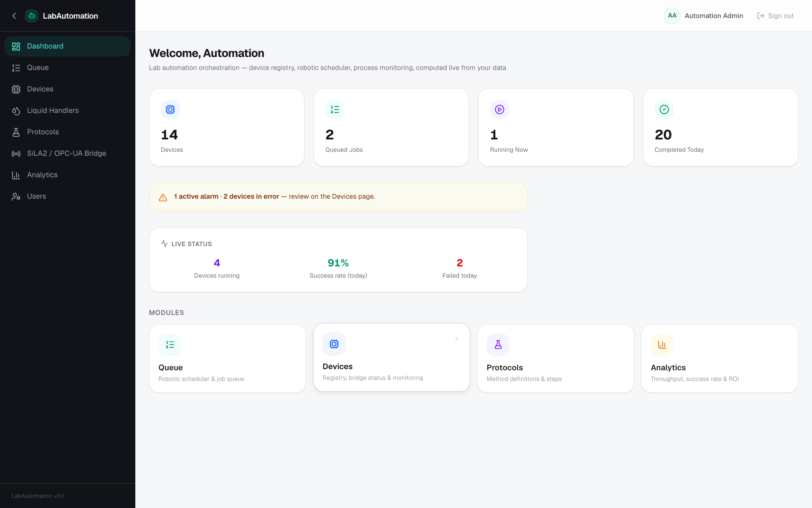Click the checkmark icon on Completed Today card
Viewport: 812px width, 508px height.
coord(664,110)
